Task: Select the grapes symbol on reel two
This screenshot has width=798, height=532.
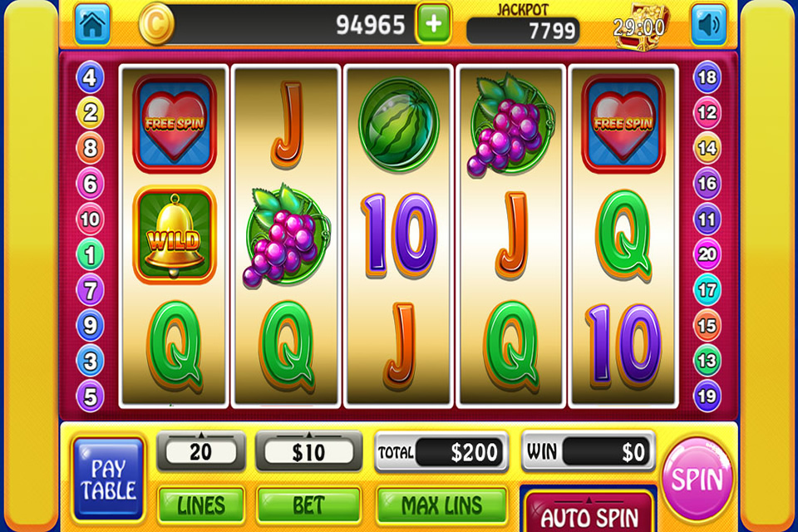Action: pos(287,236)
